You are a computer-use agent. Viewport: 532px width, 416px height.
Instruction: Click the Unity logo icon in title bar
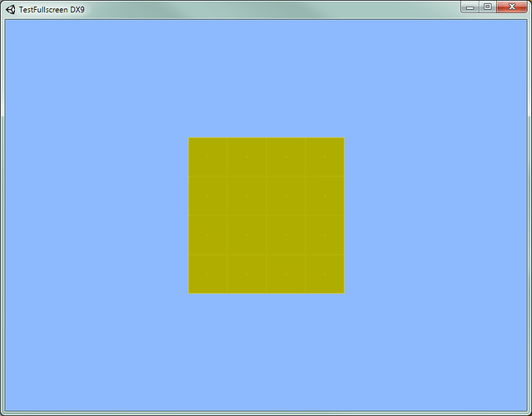coord(11,9)
